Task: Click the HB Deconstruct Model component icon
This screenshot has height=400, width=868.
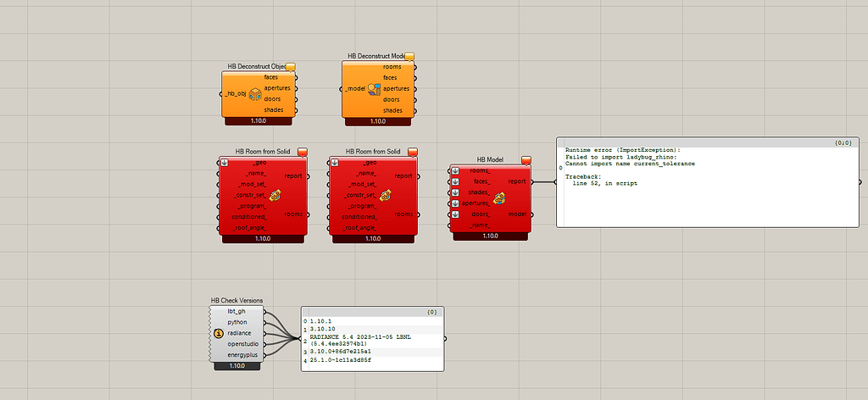Action: coord(372,89)
